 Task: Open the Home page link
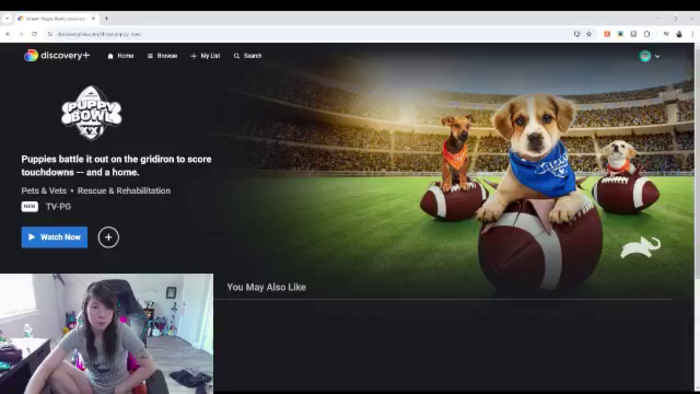pyautogui.click(x=121, y=56)
